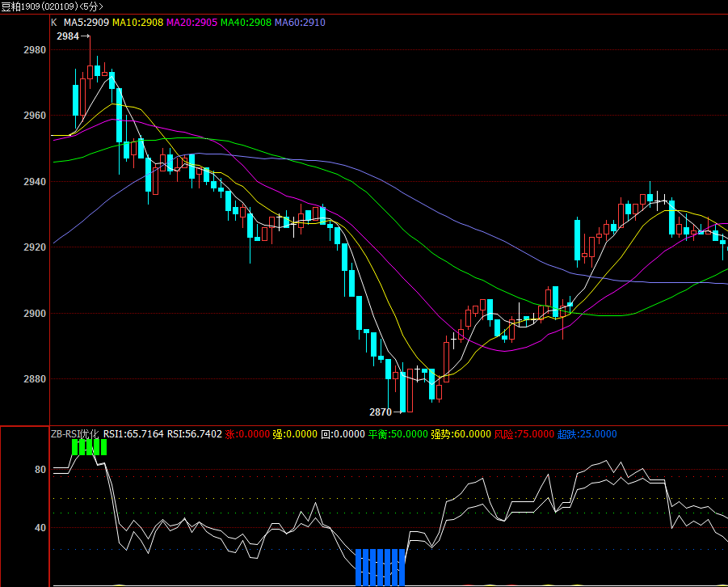Click the 2940 price axis label
Image resolution: width=728 pixels, height=587 pixels.
35,182
